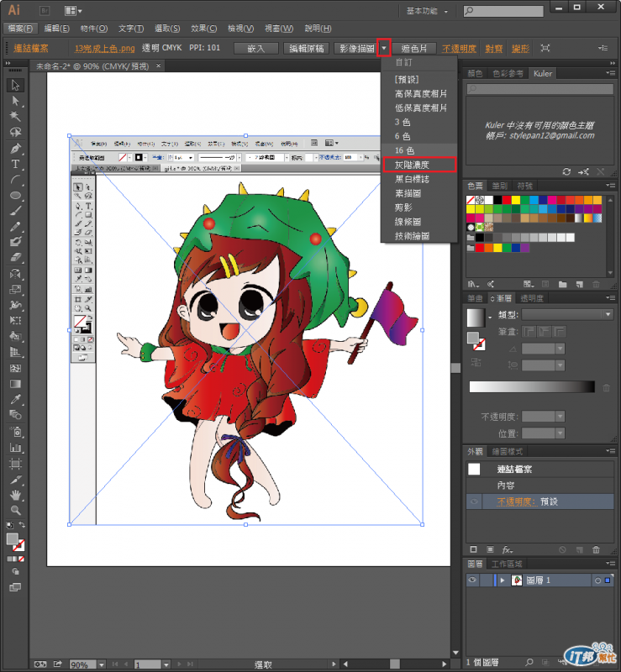Open the 基本功能 workspace switcher
621x672 pixels.
pos(427,11)
